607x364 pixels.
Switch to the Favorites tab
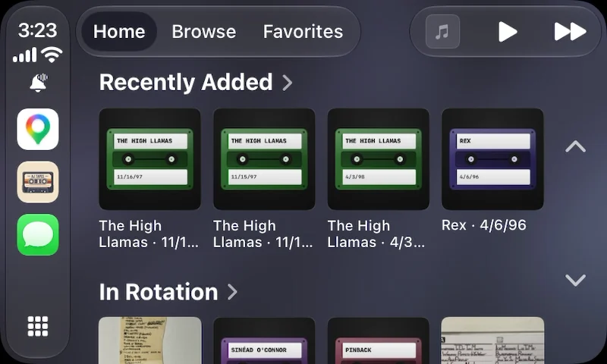click(303, 31)
